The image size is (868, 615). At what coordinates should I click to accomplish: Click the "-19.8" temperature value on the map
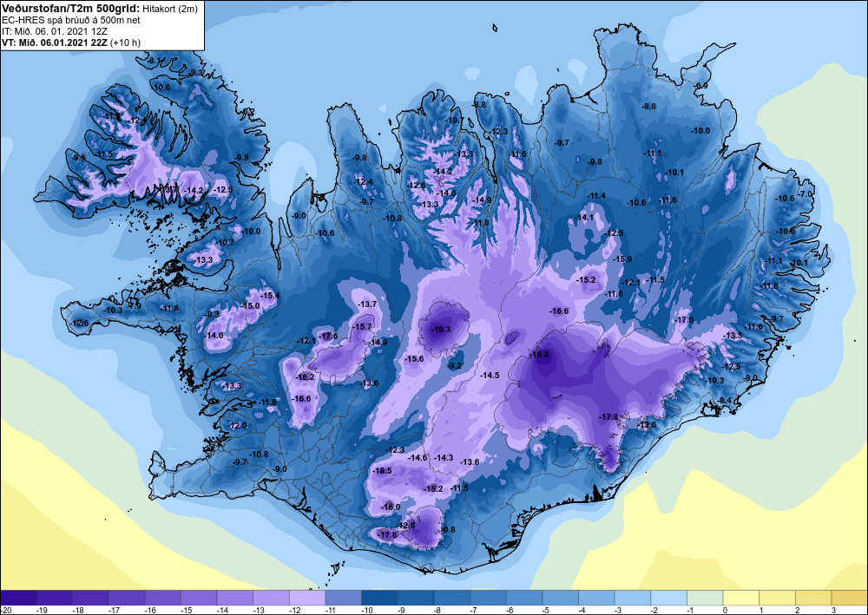point(539,355)
